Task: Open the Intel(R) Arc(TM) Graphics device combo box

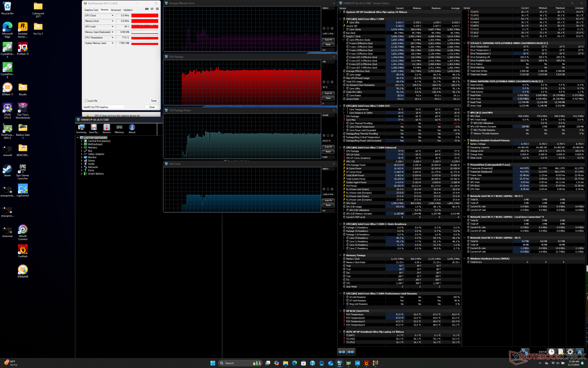Action: tap(105, 107)
